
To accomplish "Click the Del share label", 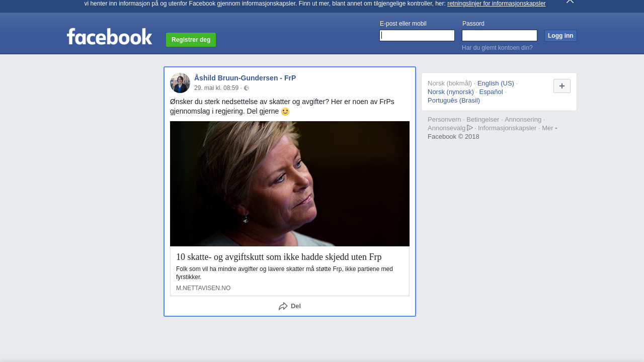I will click(x=296, y=306).
